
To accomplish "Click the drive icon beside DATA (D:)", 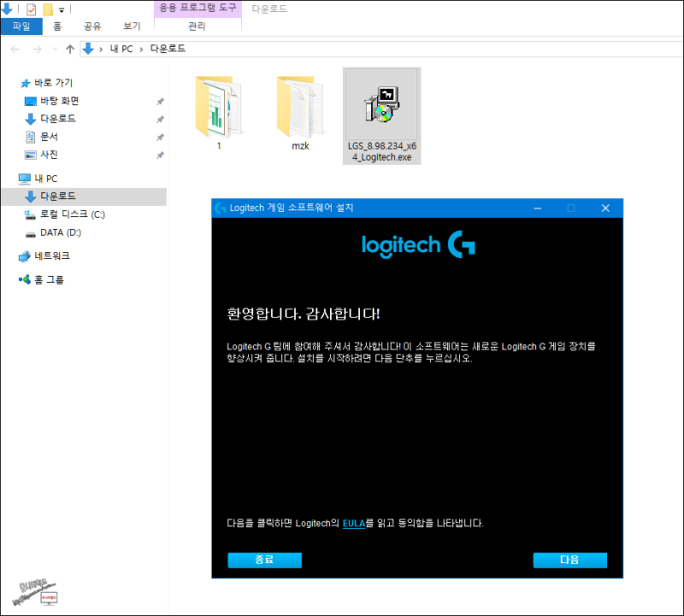I will 31,234.
